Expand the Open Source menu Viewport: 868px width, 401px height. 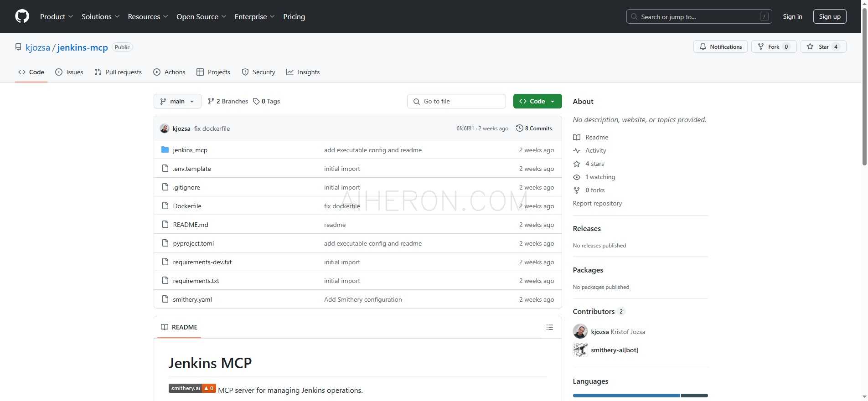(x=201, y=16)
